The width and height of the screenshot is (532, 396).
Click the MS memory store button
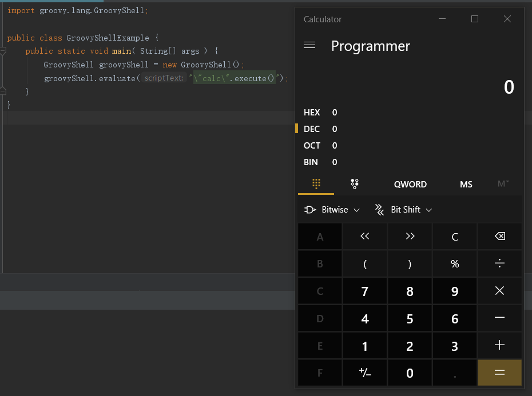click(x=466, y=184)
